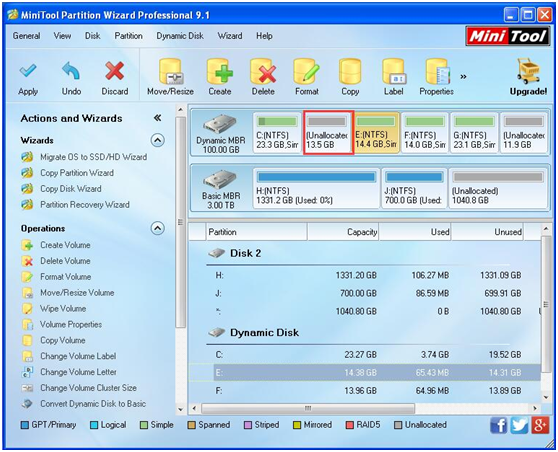
Task: Select H:(NTFS) 1331.2 GB partition block
Action: pos(316,189)
